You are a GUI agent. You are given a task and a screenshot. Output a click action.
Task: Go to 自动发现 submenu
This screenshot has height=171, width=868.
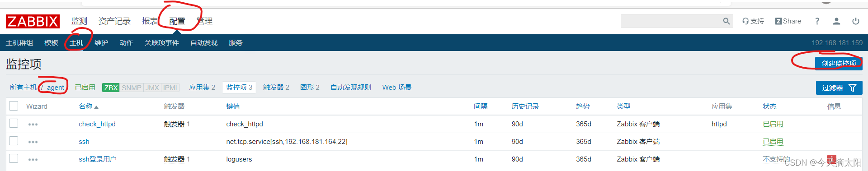pos(204,43)
